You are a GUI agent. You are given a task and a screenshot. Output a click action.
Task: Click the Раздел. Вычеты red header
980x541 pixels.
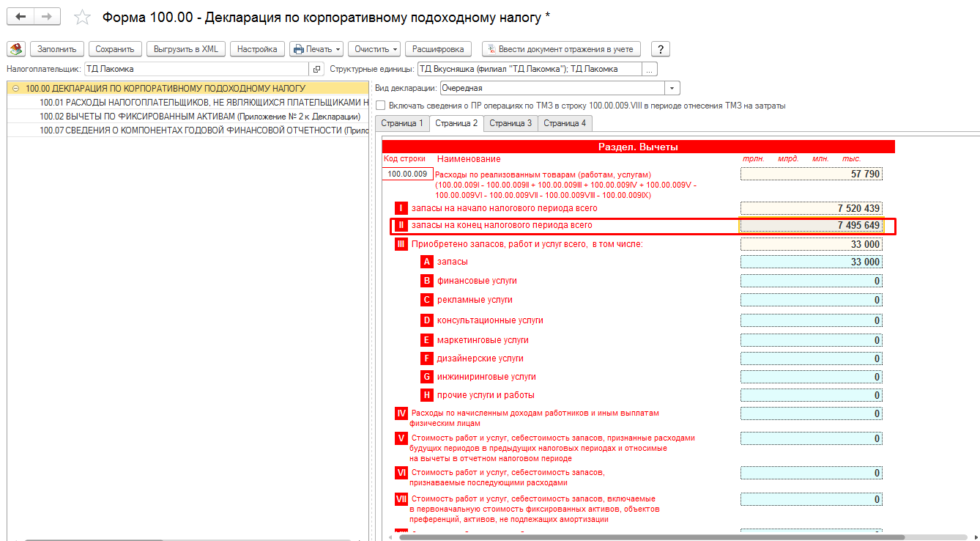point(638,147)
